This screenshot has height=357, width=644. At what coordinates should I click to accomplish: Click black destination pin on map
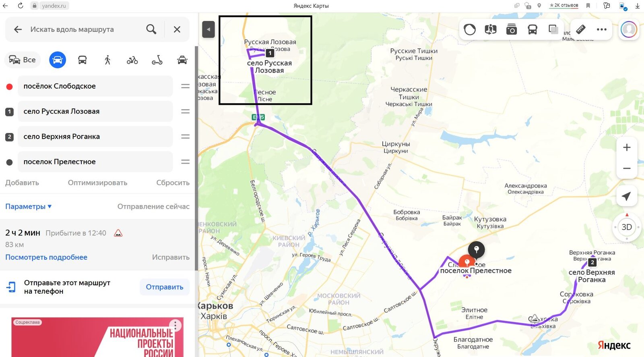[476, 250]
